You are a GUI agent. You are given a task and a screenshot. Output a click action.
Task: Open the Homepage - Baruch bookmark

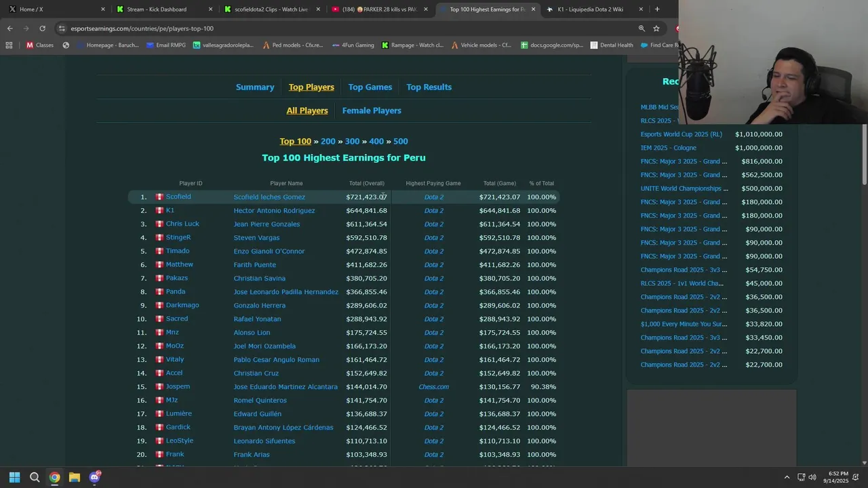tap(107, 45)
